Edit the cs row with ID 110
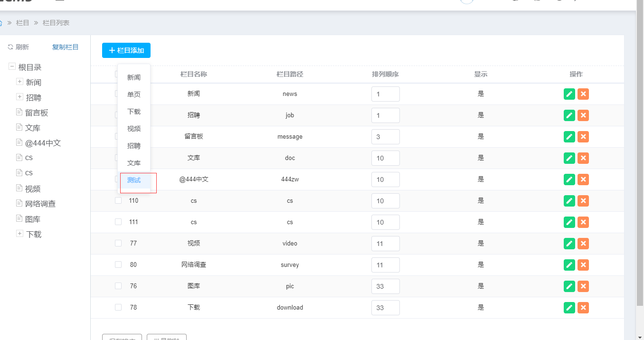This screenshot has height=340, width=644. [x=569, y=201]
